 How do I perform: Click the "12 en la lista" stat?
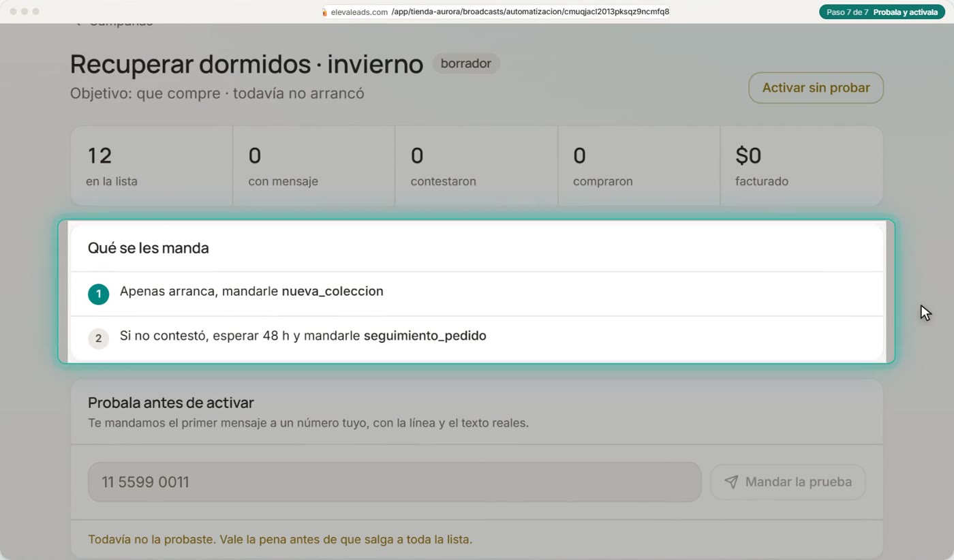click(x=151, y=166)
